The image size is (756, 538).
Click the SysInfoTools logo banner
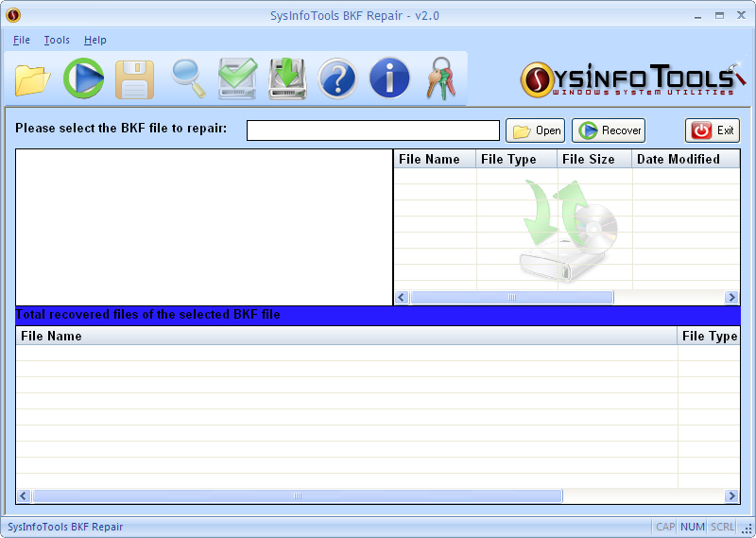point(632,79)
